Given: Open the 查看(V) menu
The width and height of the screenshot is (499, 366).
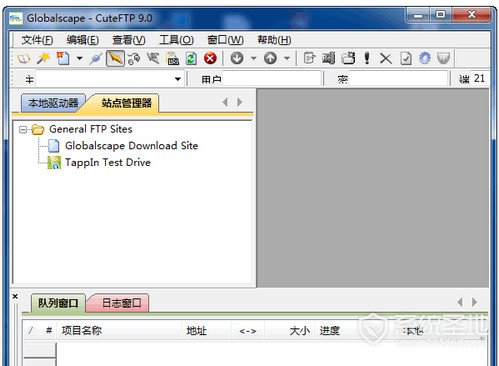Looking at the screenshot, I should 129,40.
